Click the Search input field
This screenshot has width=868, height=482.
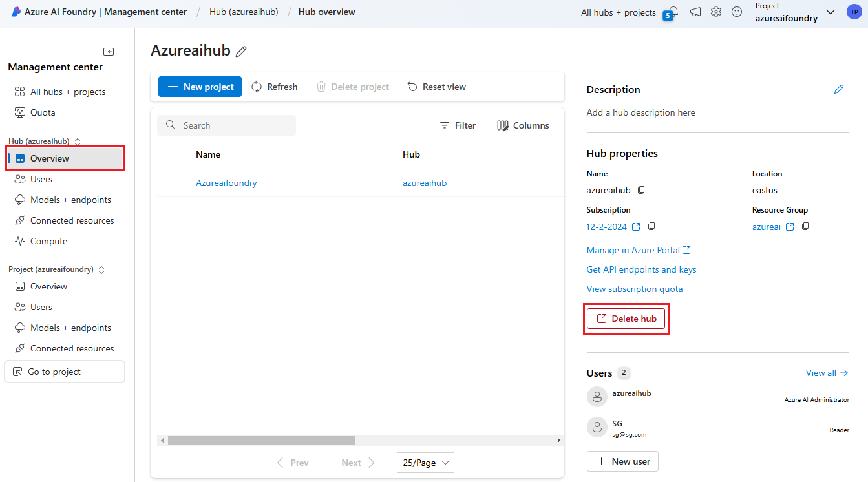pyautogui.click(x=226, y=125)
